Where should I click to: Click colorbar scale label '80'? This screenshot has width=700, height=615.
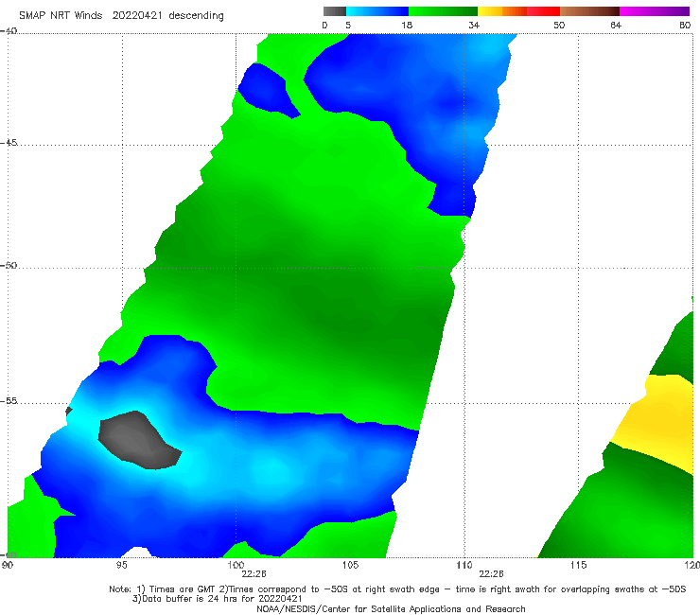point(685,26)
